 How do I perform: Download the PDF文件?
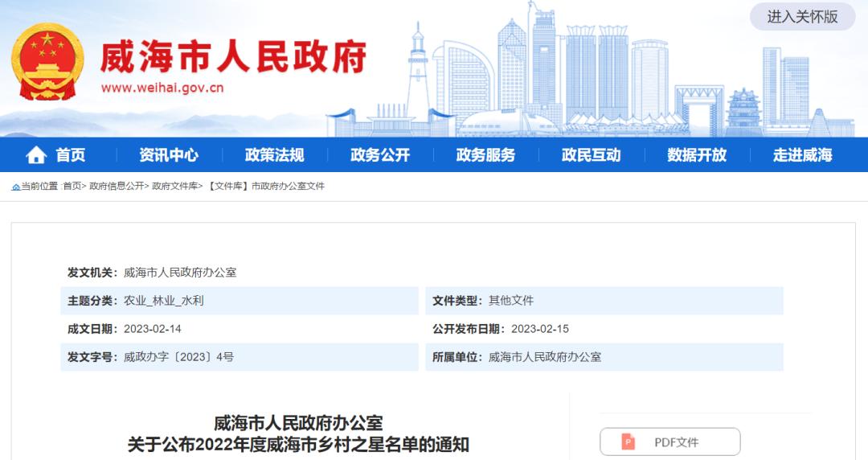click(669, 442)
